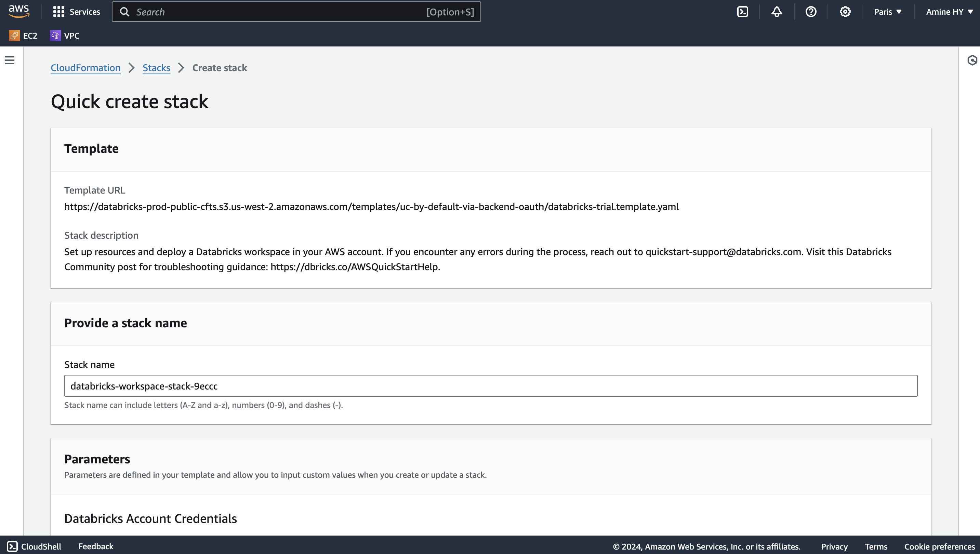Click the Quick create stack heading
Viewport: 980px width, 554px height.
click(129, 102)
